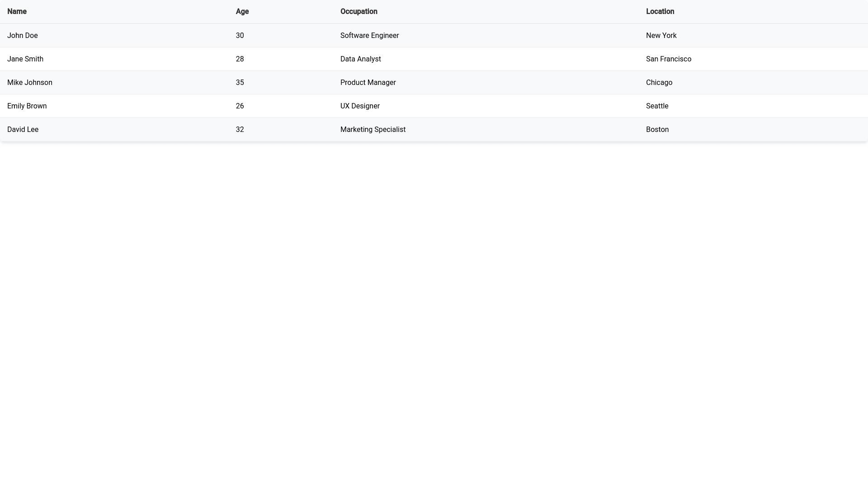Select the Boston location cell

[x=657, y=130]
